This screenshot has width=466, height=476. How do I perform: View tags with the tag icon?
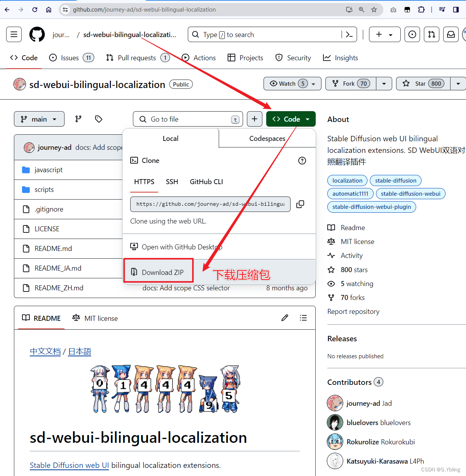99,119
